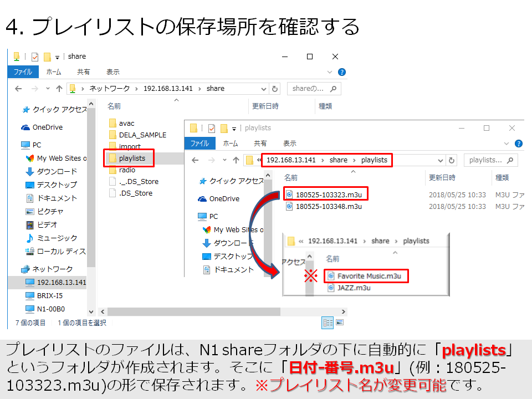Sort by the 更新日時 column in the share window
This screenshot has height=399, width=532.
pos(265,106)
